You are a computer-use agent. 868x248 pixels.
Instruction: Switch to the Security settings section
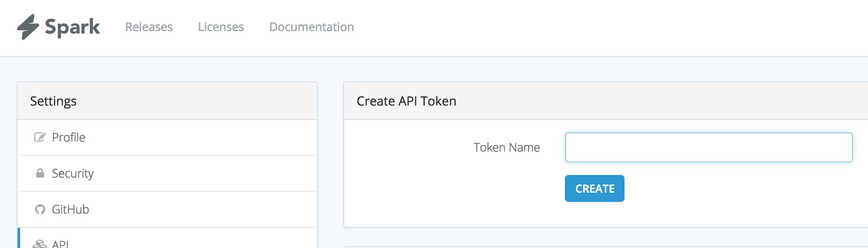[73, 174]
